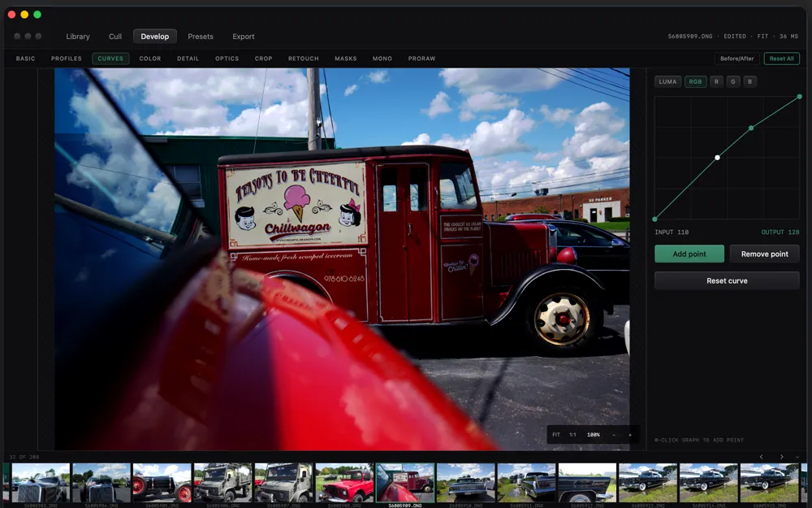Select the Develop module tab
The height and width of the screenshot is (508, 812).
point(155,37)
